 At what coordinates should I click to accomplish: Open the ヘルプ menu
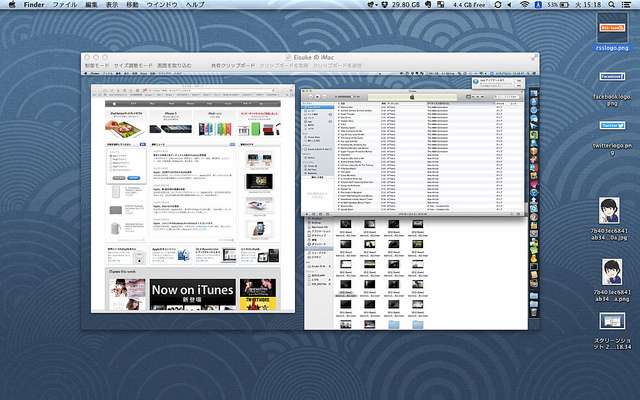point(195,4)
